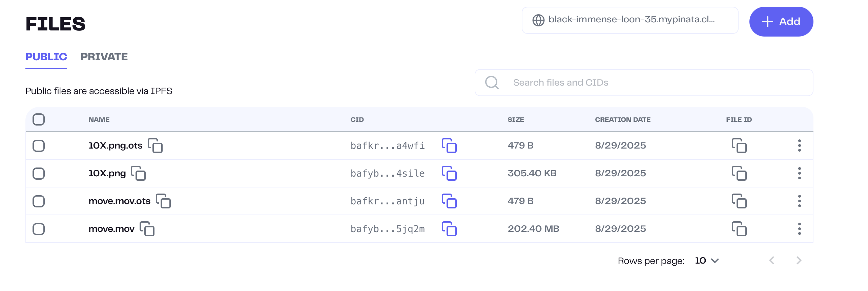
Task: Click the globe icon beside gateway domain
Action: (x=538, y=20)
